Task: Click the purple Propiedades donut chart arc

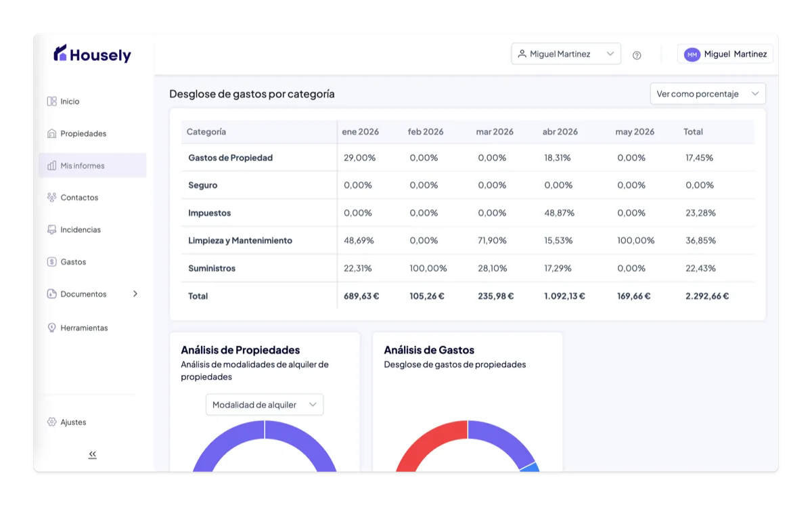Action: (265, 430)
